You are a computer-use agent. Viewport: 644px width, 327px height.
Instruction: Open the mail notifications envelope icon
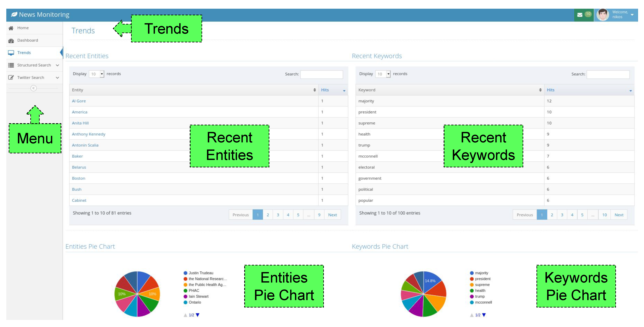pos(580,15)
